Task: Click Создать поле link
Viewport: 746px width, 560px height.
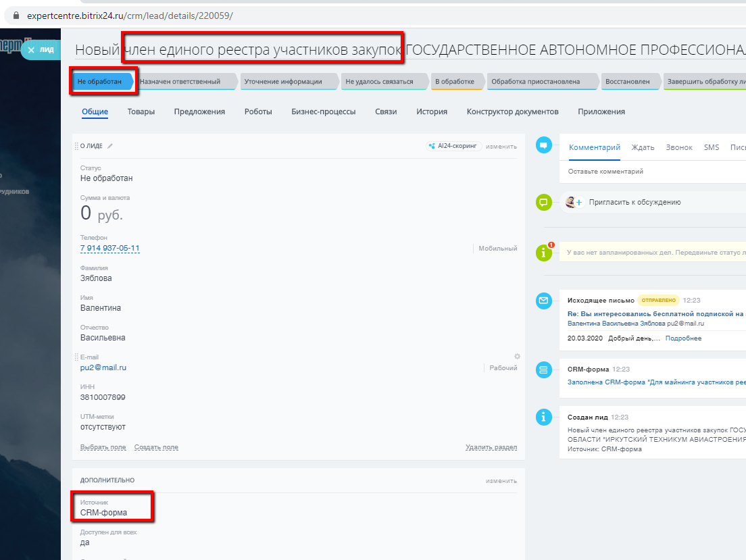Action: pyautogui.click(x=156, y=447)
